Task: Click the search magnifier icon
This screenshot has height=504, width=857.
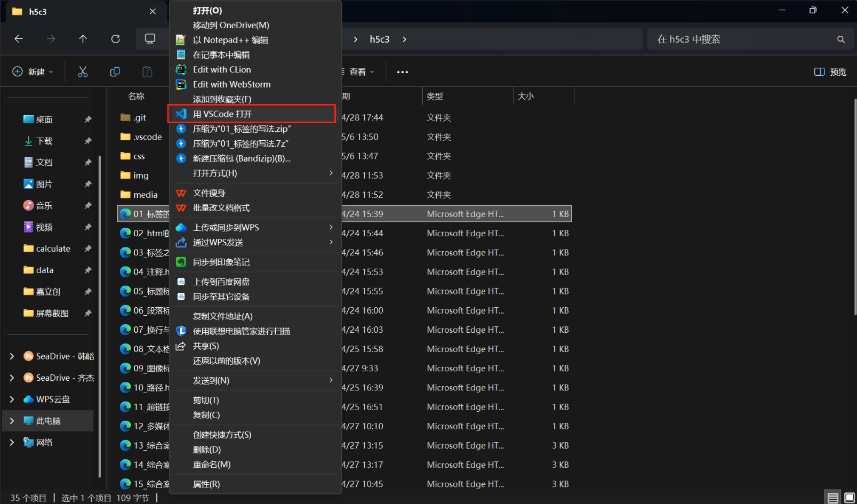Action: pyautogui.click(x=841, y=39)
